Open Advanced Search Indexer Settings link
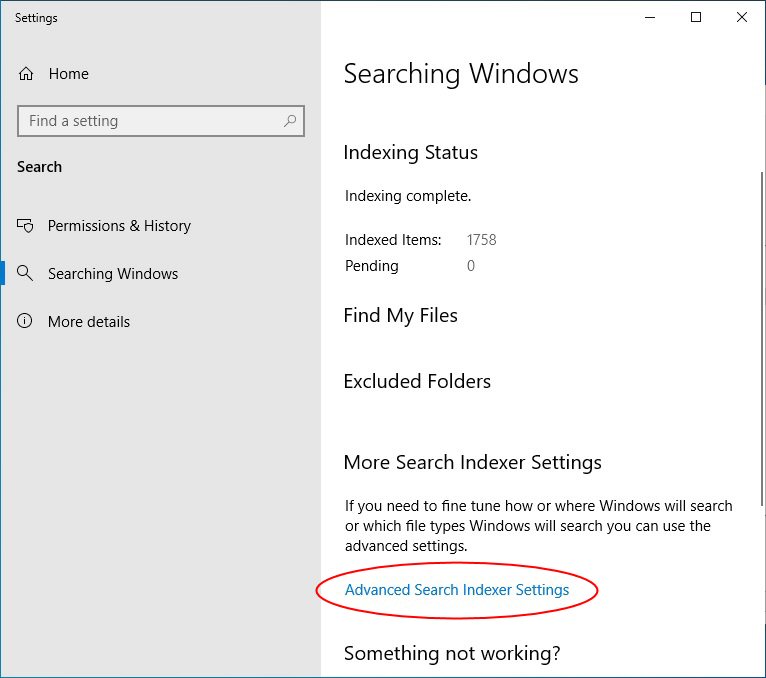 point(457,590)
